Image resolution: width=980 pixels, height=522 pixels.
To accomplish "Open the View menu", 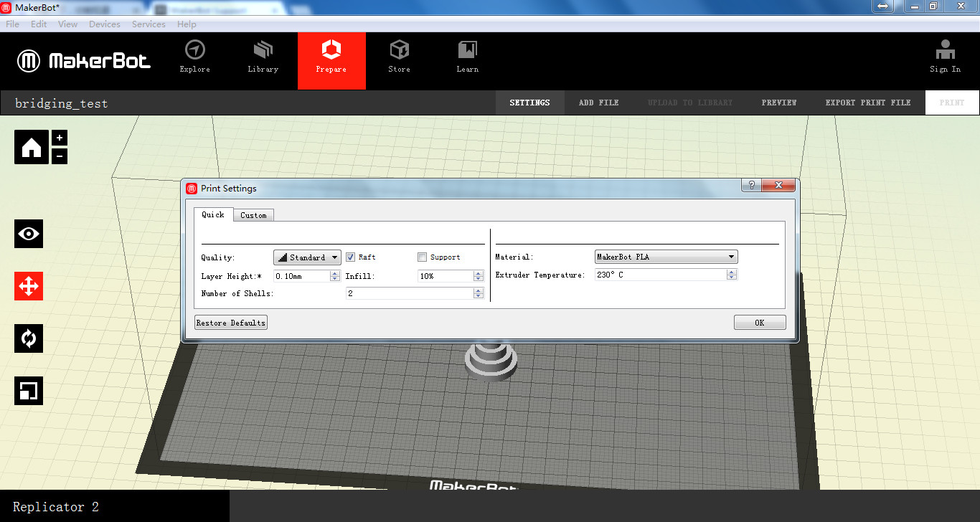I will [68, 24].
